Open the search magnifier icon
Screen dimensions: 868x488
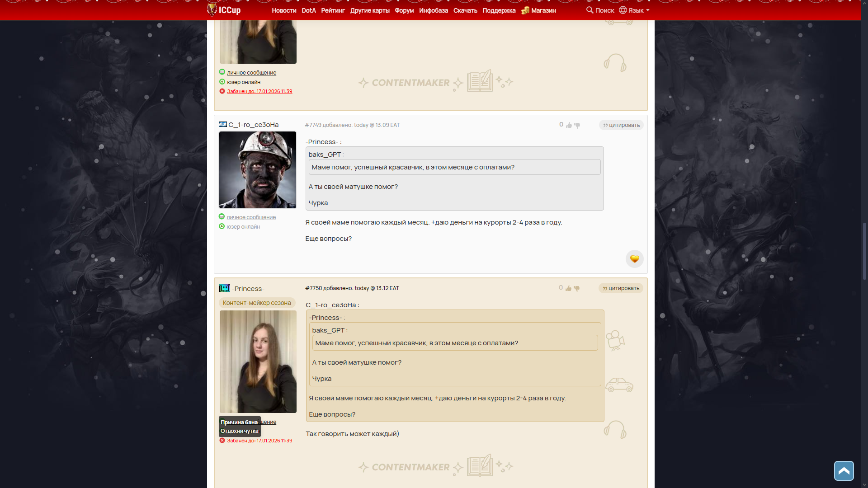pyautogui.click(x=590, y=10)
